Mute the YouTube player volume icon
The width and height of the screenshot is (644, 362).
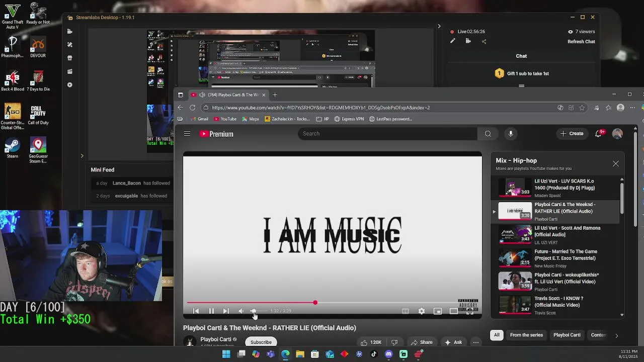(241, 311)
